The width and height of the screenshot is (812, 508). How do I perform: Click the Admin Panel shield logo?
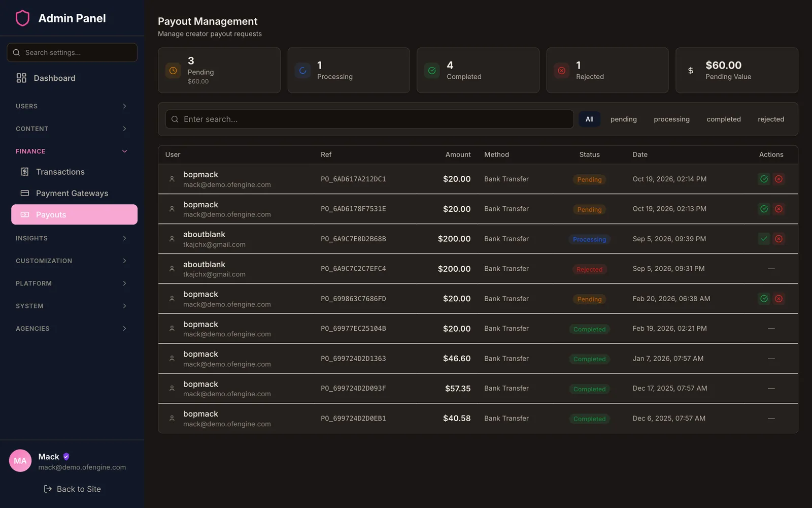pos(22,18)
